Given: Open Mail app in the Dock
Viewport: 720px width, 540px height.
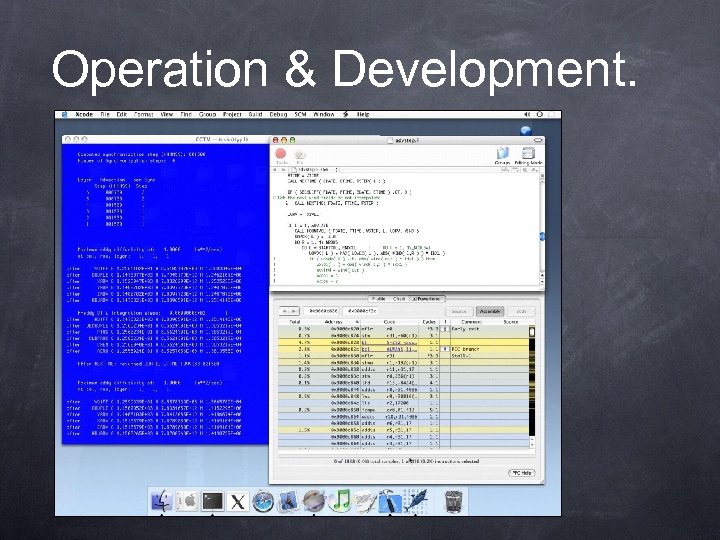Looking at the screenshot, I should (x=288, y=501).
